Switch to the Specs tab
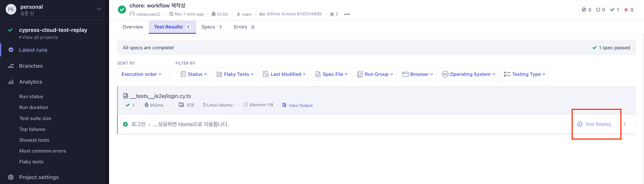 (212, 27)
